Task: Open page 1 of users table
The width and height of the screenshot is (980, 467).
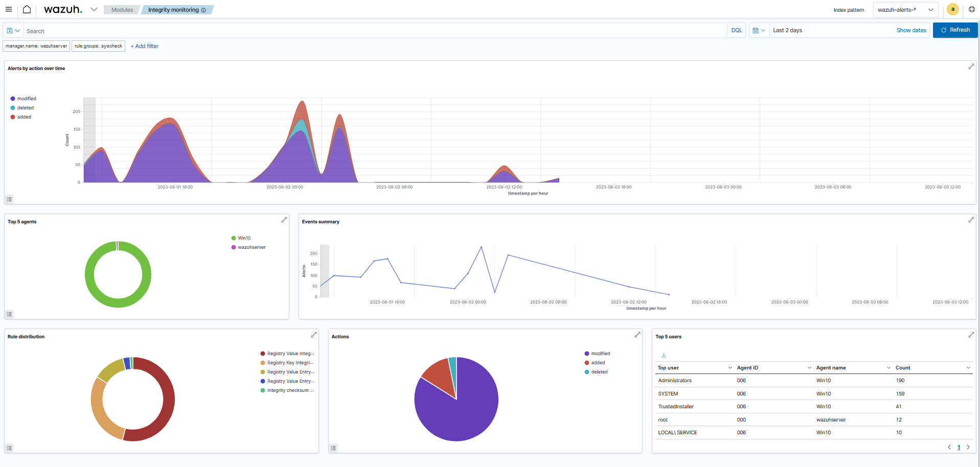Action: [x=959, y=448]
